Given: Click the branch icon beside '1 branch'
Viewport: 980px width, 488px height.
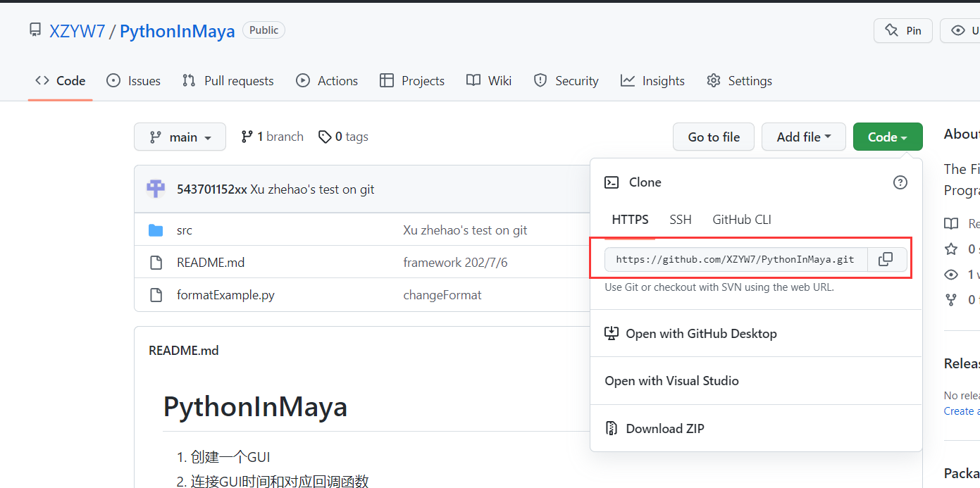Looking at the screenshot, I should click(x=247, y=137).
